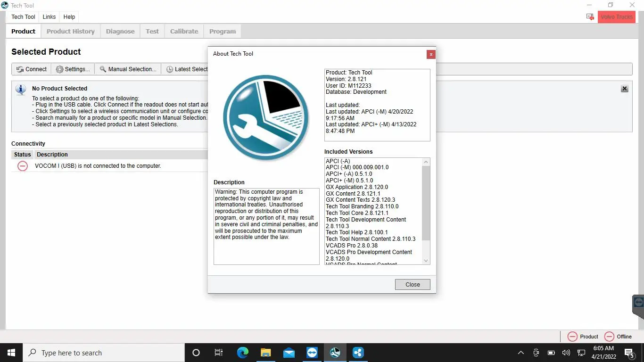This screenshot has width=644, height=362.
Task: Open the Help menu
Action: [x=69, y=16]
